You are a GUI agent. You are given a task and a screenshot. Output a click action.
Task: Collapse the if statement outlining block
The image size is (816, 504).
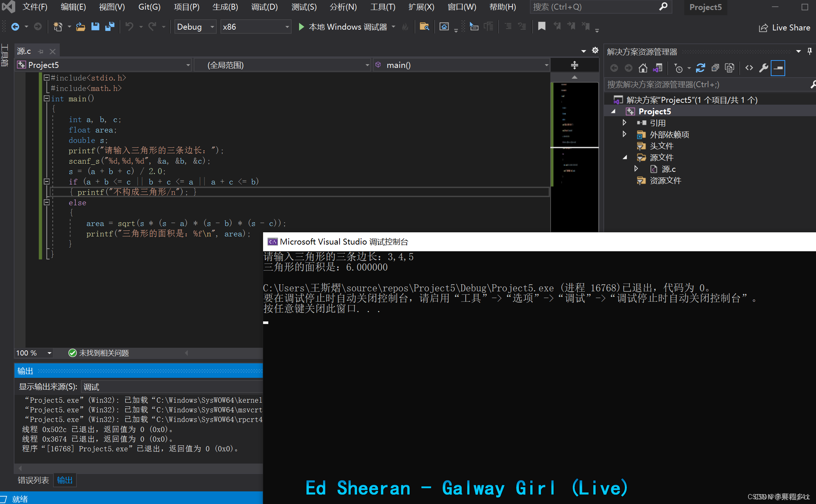(x=47, y=181)
